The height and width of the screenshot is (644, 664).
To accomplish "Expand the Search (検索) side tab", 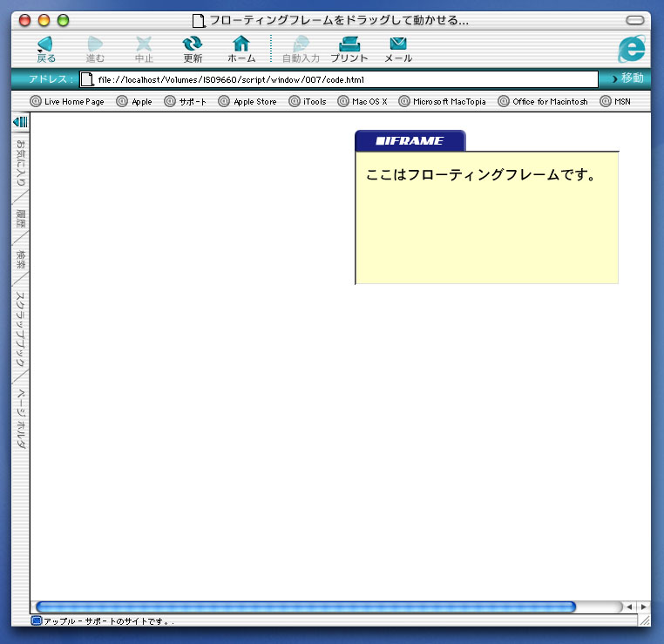I will pos(21,259).
